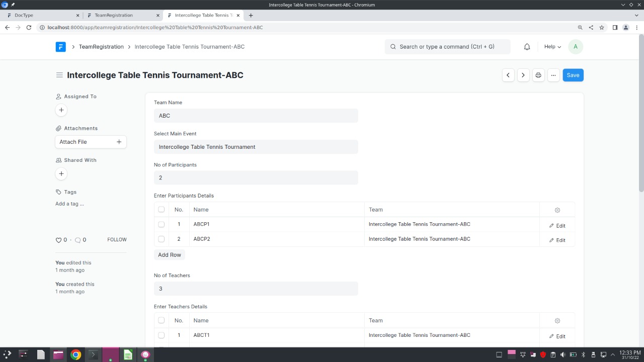
Task: Bookmark this page star icon
Action: (x=602, y=28)
